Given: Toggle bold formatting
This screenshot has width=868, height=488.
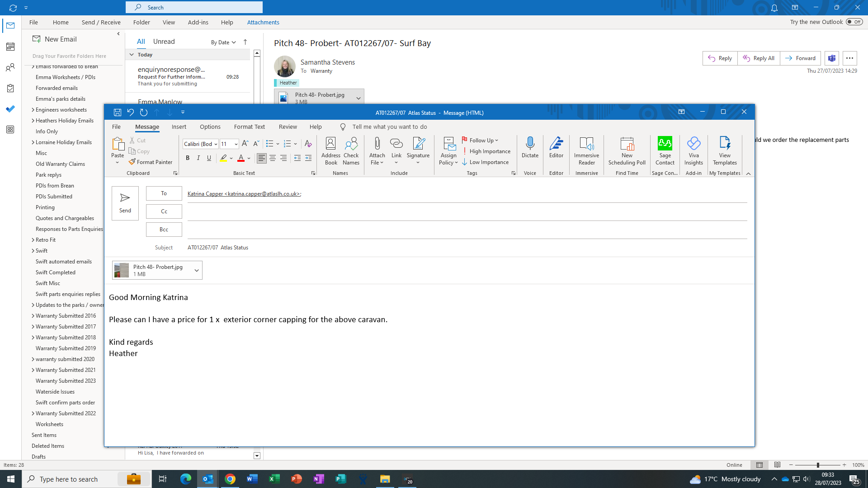Looking at the screenshot, I should [188, 158].
